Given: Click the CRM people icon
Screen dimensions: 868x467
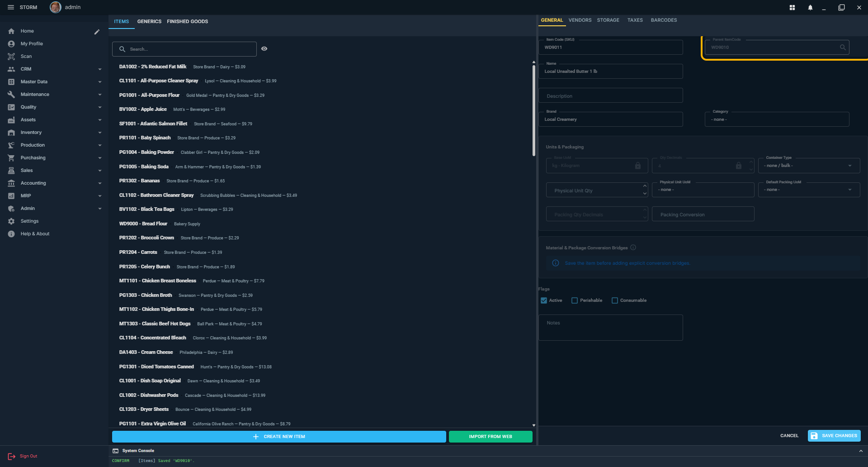Looking at the screenshot, I should point(11,69).
